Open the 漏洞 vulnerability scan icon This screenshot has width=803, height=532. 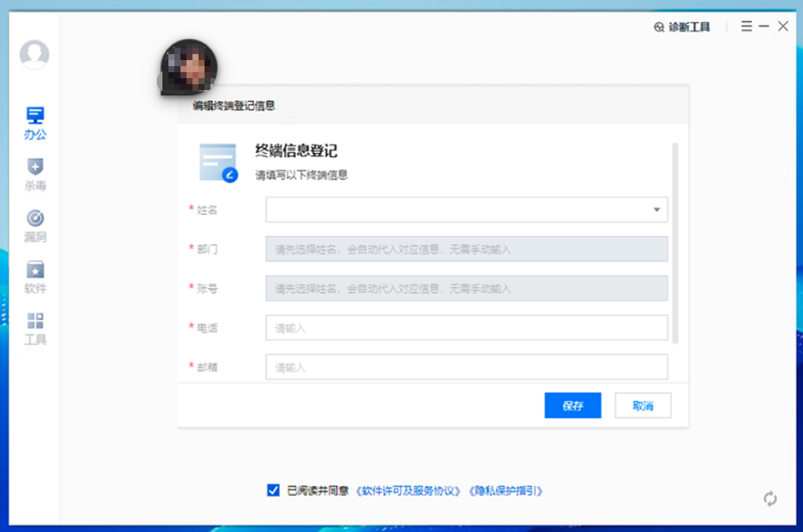point(35,218)
